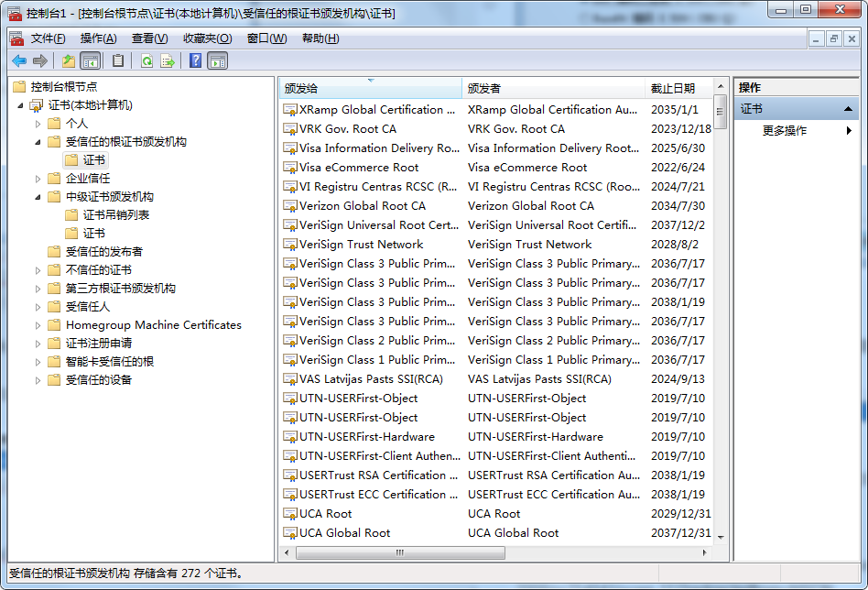The height and width of the screenshot is (590, 868).
Task: Collapse the 中级证书颁发机构 node
Action: pos(38,197)
